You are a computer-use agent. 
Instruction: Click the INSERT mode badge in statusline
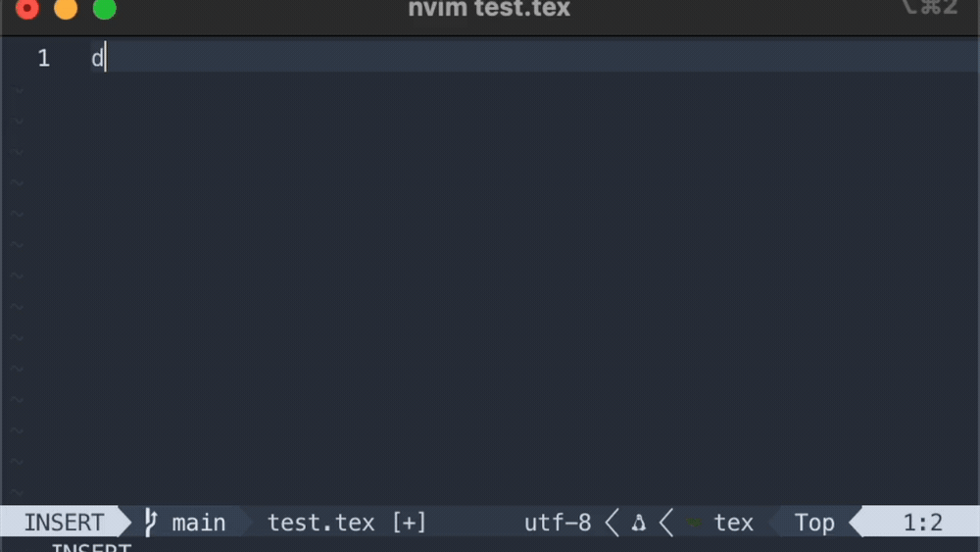point(65,523)
